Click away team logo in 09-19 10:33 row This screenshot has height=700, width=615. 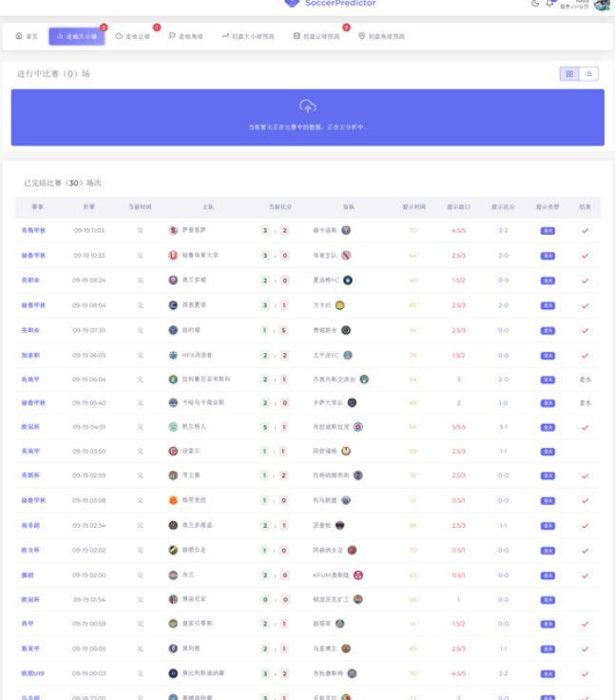[346, 255]
